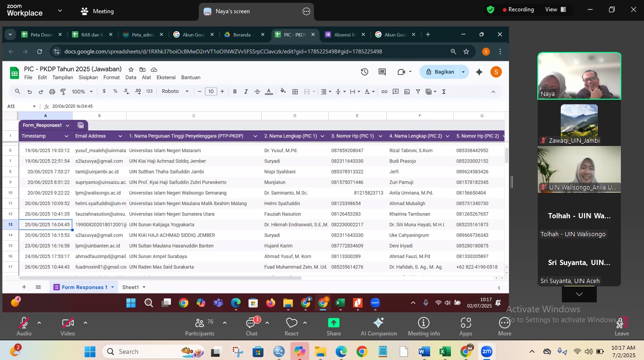Click the Increase decimal places icon

click(x=138, y=92)
